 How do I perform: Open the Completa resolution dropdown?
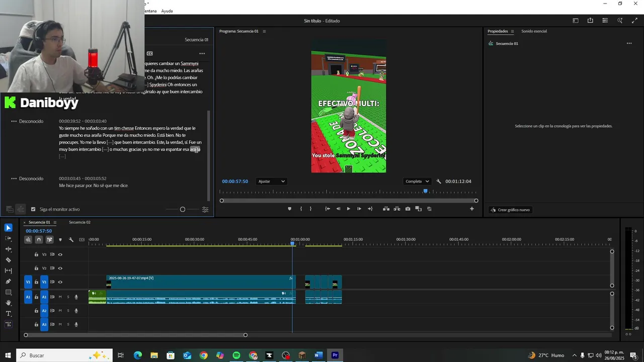point(417,182)
